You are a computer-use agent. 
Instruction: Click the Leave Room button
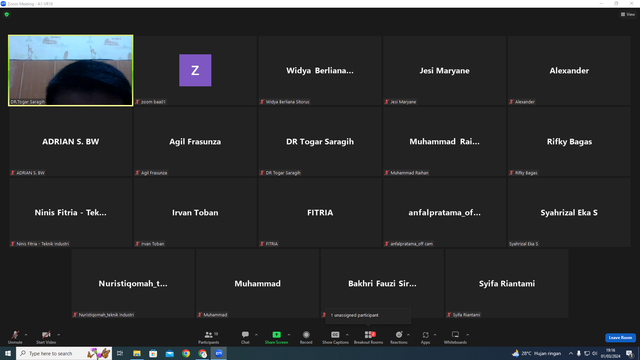[620, 338]
